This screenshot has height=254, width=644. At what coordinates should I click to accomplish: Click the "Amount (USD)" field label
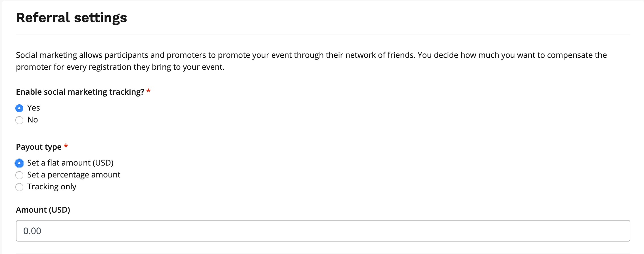tap(43, 210)
